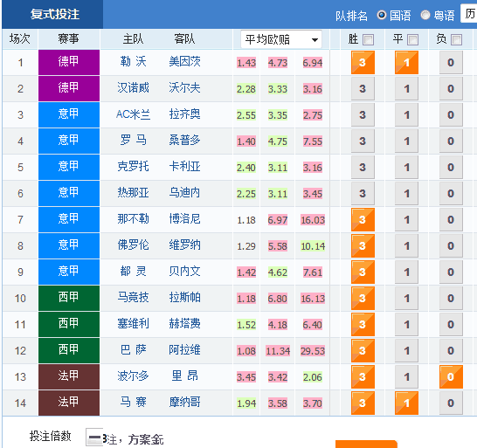477x448 pixels.
Task: Decrease the 投注倍数 multiplier with minus button
Action: [94, 437]
